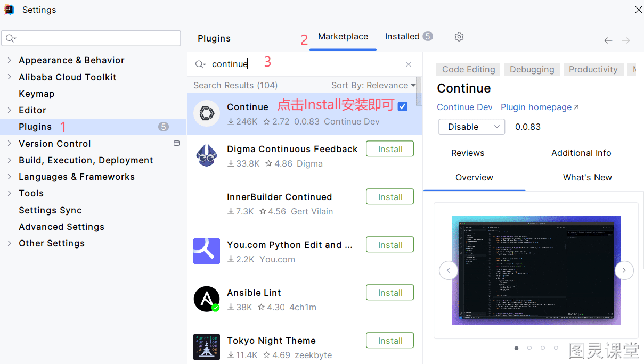Click the plugin search field containing 'continue'
This screenshot has height=364, width=644.
304,64
